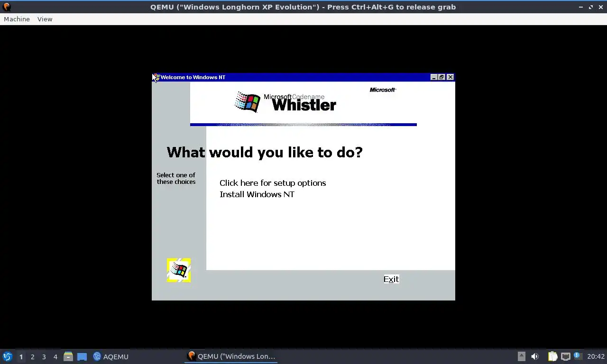Close the Welcome to Windows NT window
The height and width of the screenshot is (364, 607).
(x=450, y=77)
